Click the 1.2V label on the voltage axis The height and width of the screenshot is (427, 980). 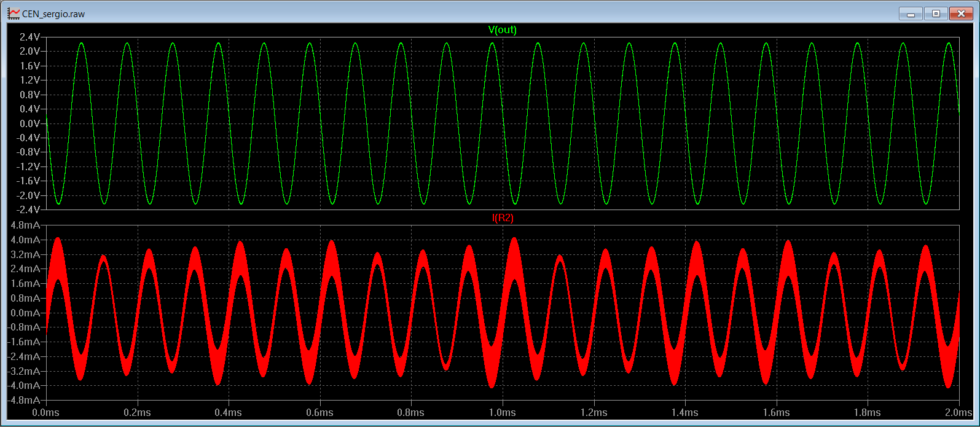pos(29,80)
